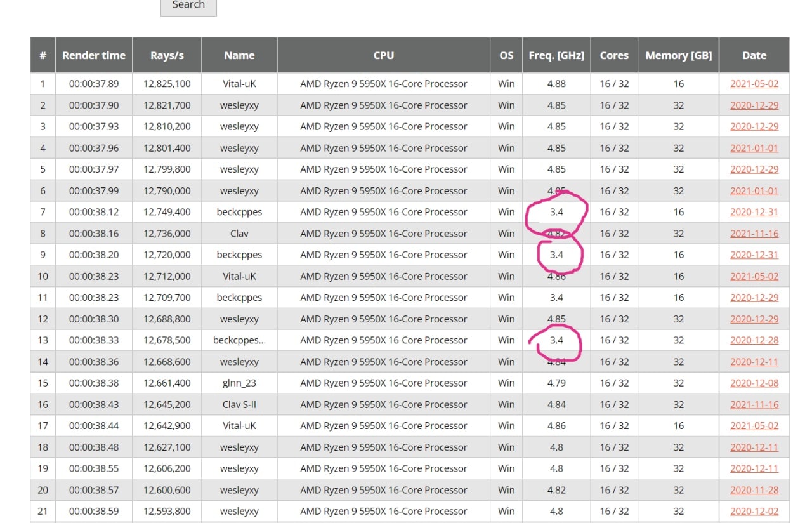Select the frequency value 4.88 in row 1
Image resolution: width=812 pixels, height=523 pixels.
(x=556, y=84)
